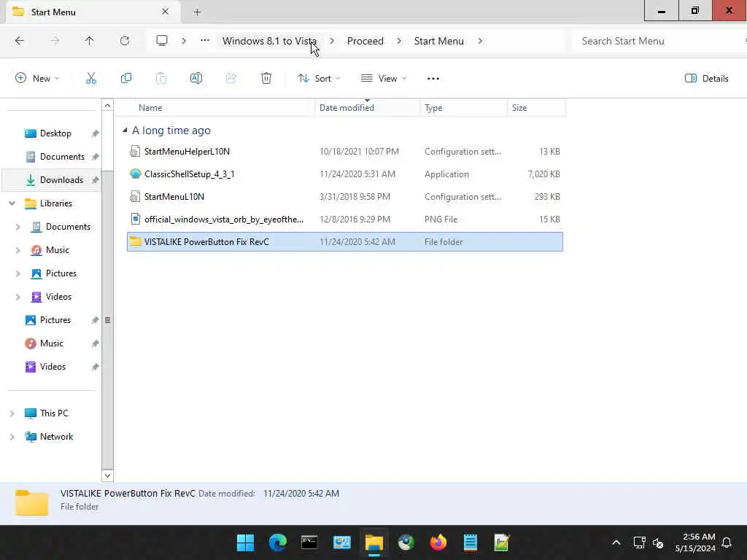Close the Start Menu tab
Viewport: 747px width, 560px height.
pyautogui.click(x=166, y=12)
